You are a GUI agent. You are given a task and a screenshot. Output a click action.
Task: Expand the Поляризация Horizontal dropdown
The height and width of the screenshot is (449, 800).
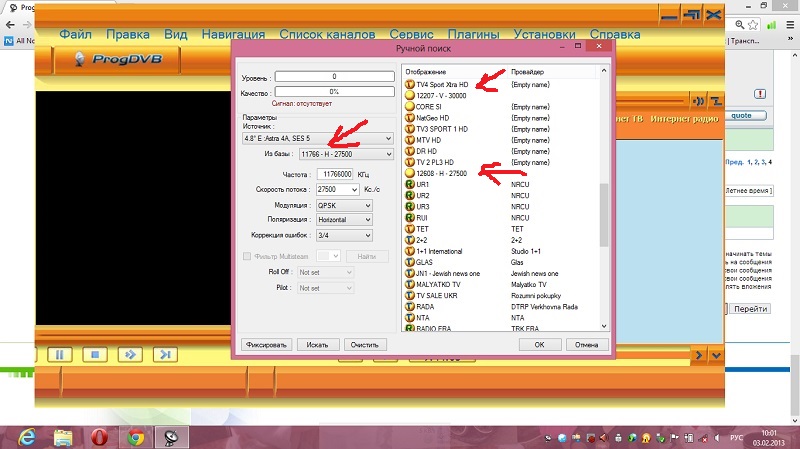343,220
